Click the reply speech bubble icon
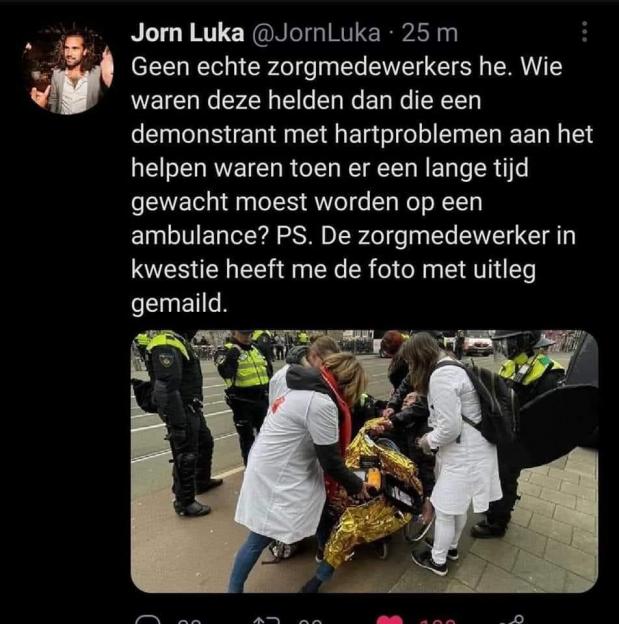Screen dimensions: 619x624 coord(147,620)
